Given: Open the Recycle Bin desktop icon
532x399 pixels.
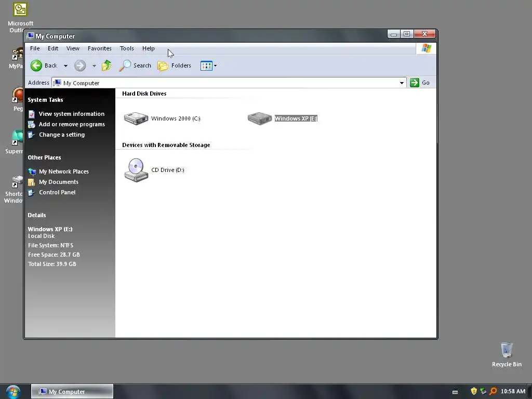Looking at the screenshot, I should pyautogui.click(x=507, y=350).
